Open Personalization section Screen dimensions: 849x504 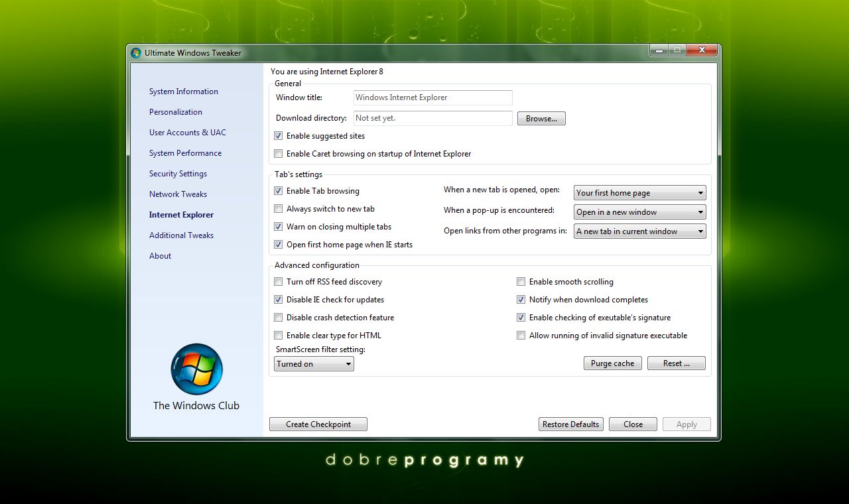coord(176,112)
